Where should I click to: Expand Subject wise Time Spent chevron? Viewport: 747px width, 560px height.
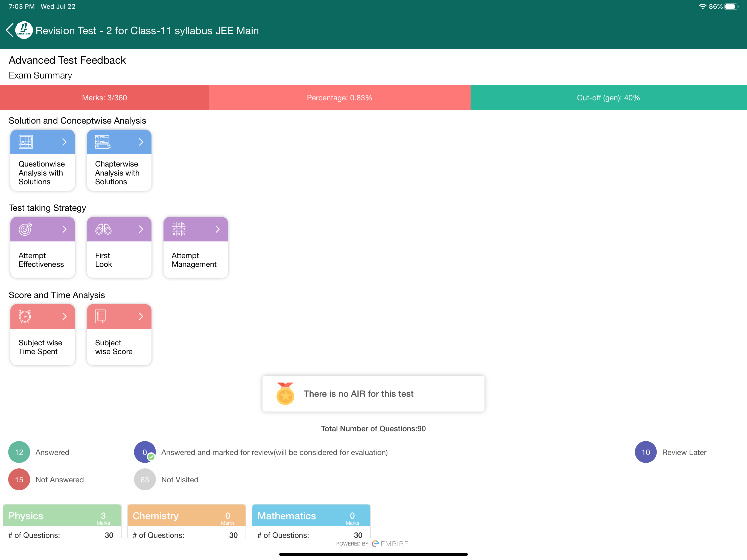point(65,316)
